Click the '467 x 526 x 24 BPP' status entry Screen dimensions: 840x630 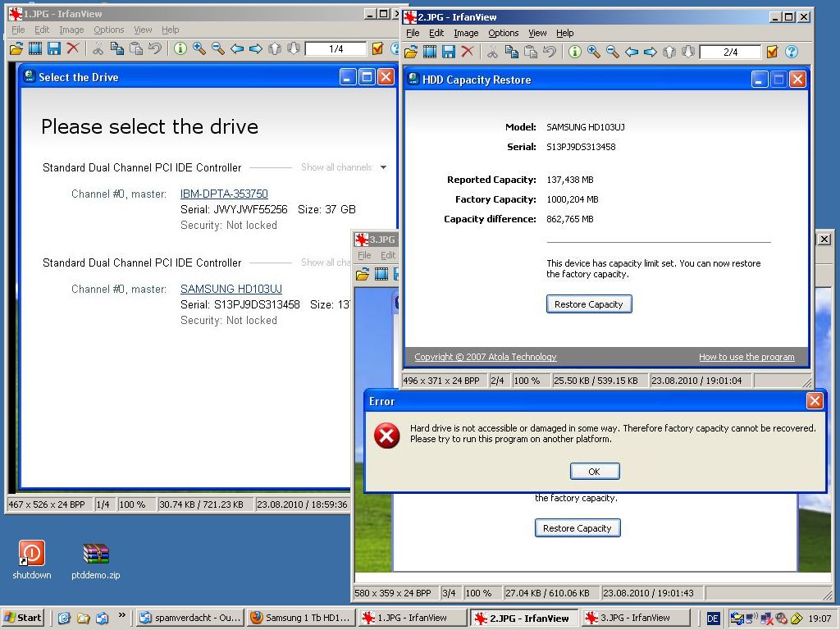click(x=49, y=504)
